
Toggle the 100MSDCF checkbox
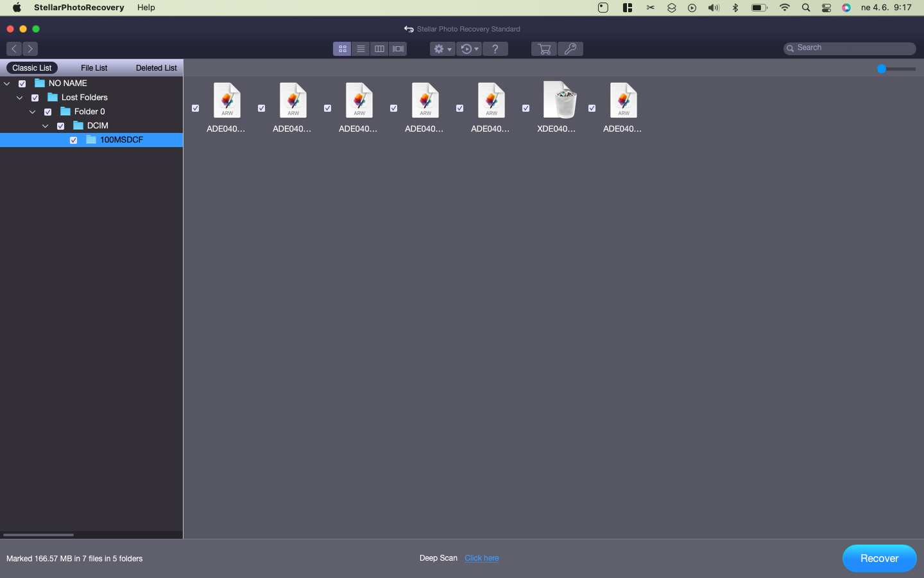[x=74, y=140]
